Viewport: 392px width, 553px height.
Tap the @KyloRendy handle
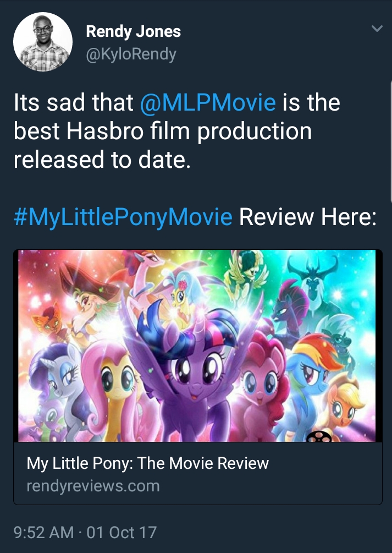pyautogui.click(x=131, y=55)
